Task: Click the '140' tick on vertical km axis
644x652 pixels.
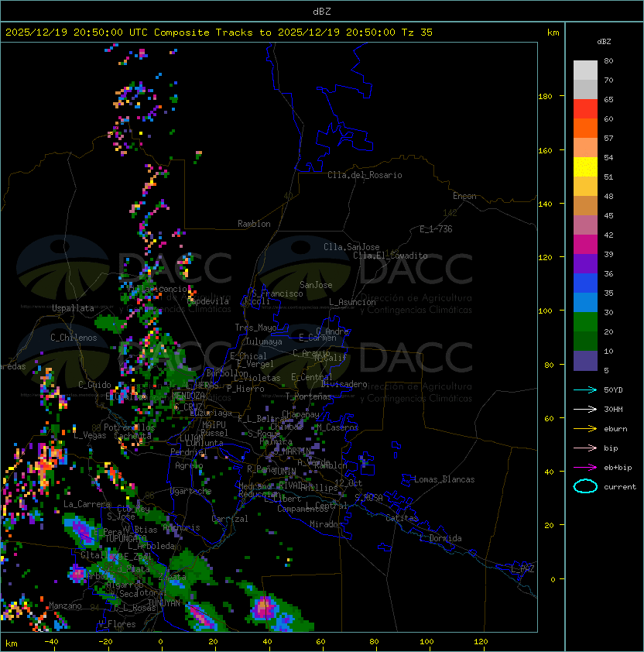Action: (x=545, y=204)
